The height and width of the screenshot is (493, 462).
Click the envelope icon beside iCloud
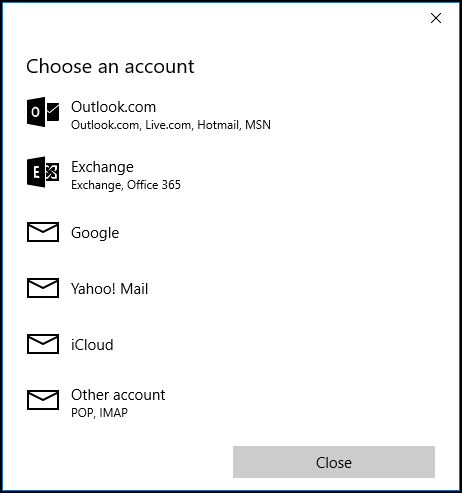[x=43, y=344]
